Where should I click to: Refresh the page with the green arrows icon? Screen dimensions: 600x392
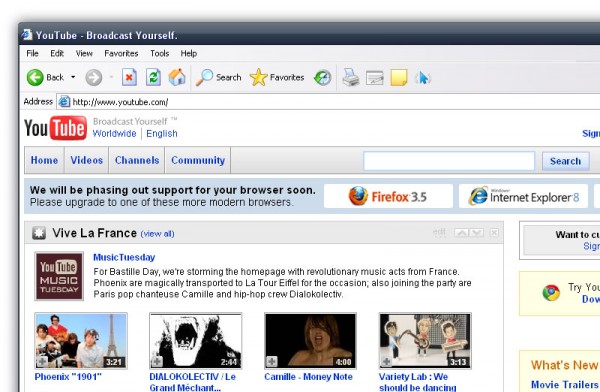[153, 77]
